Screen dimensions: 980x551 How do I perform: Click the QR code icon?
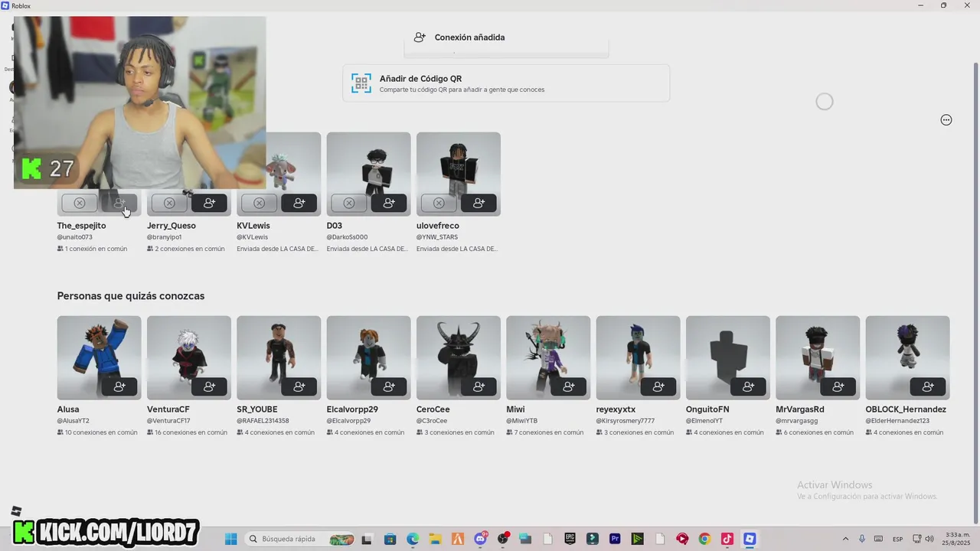361,83
